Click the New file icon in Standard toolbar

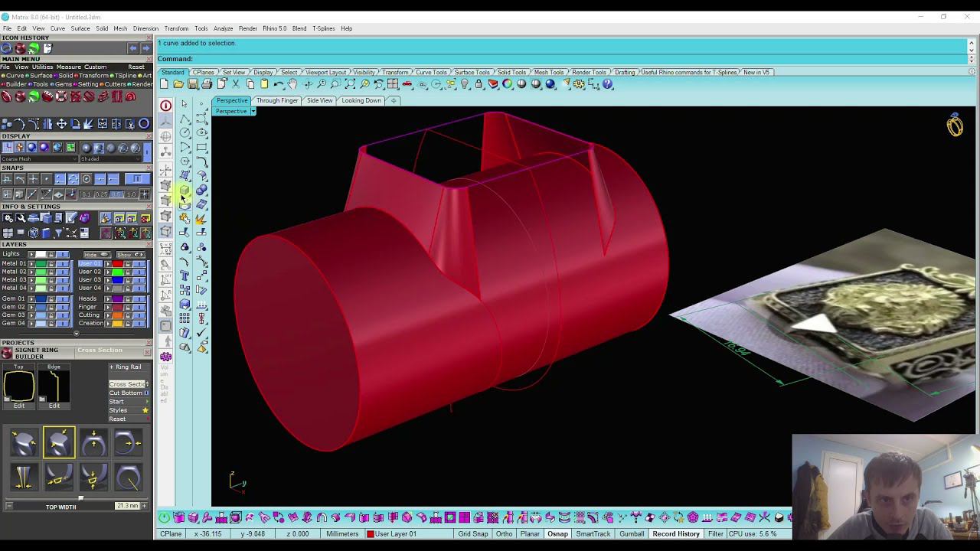[165, 84]
